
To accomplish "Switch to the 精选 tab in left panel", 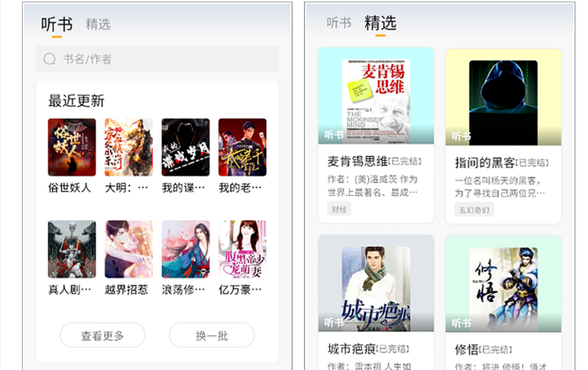I will tap(98, 24).
